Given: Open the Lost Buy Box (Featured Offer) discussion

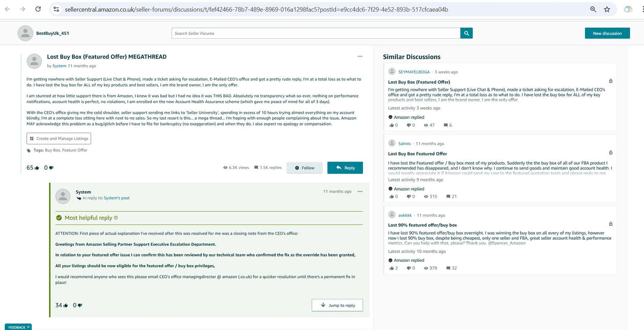Looking at the screenshot, I should 419,82.
